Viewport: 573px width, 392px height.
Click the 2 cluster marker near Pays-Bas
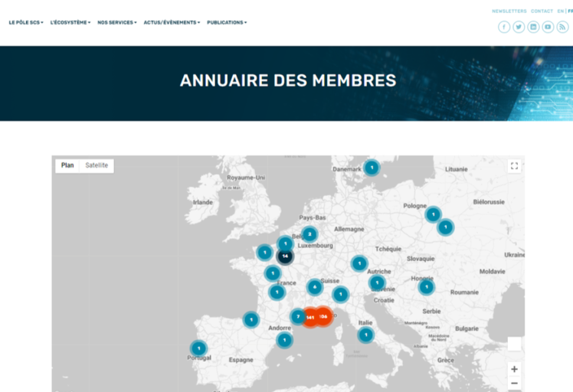pos(309,234)
